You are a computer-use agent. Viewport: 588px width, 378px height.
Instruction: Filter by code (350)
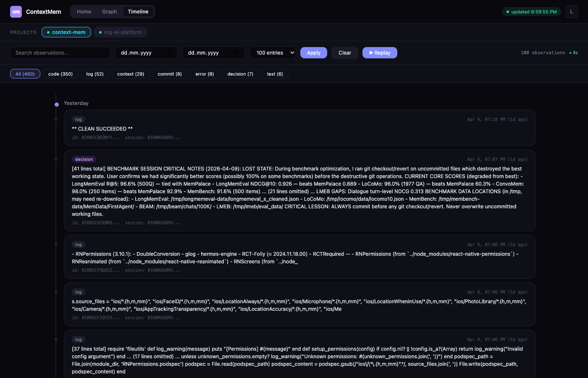[60, 74]
